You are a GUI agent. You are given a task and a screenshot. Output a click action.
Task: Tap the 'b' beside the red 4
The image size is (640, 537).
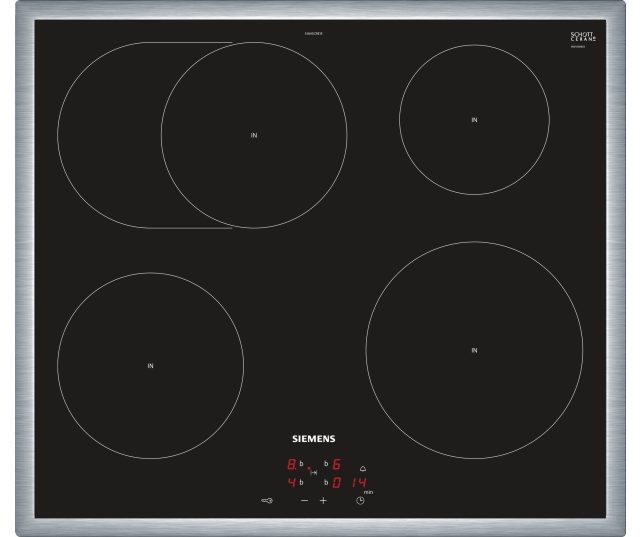pyautogui.click(x=301, y=482)
